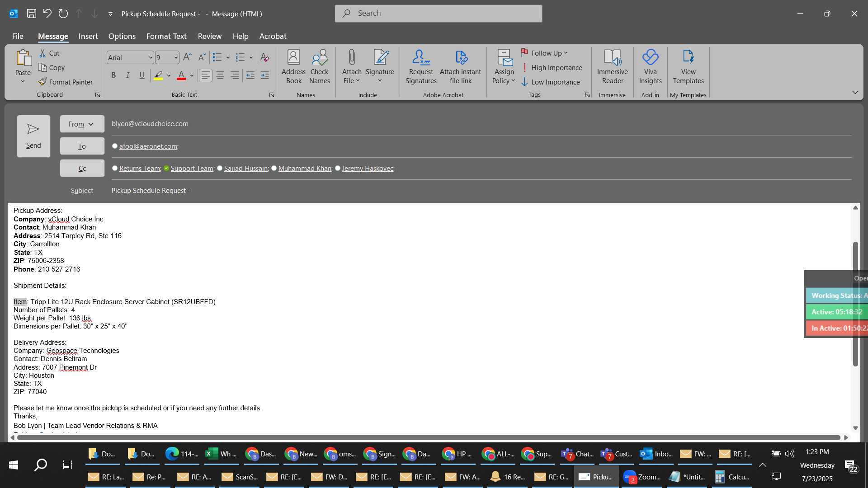This screenshot has height=488, width=868.
Task: Click presence indicator for Support Team
Action: (x=166, y=168)
